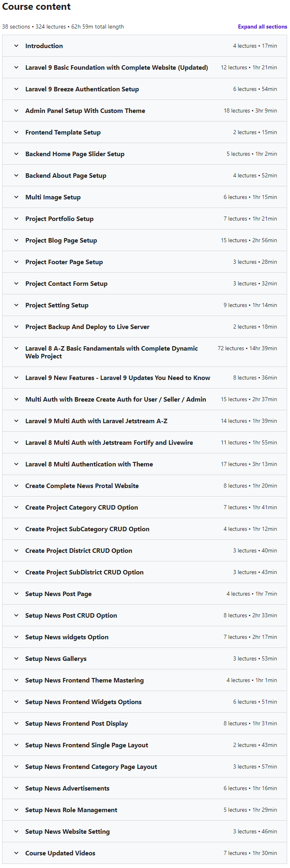Expand chevron for Project Backup And Deploy to Live Server
The image size is (290, 868).
16,327
